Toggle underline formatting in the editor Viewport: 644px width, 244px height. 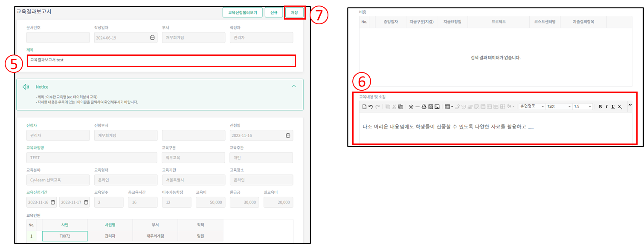(613, 106)
